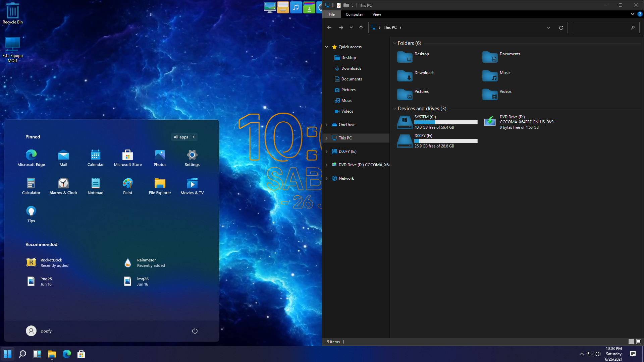
Task: Collapse the Quick access tree node
Action: (x=327, y=47)
